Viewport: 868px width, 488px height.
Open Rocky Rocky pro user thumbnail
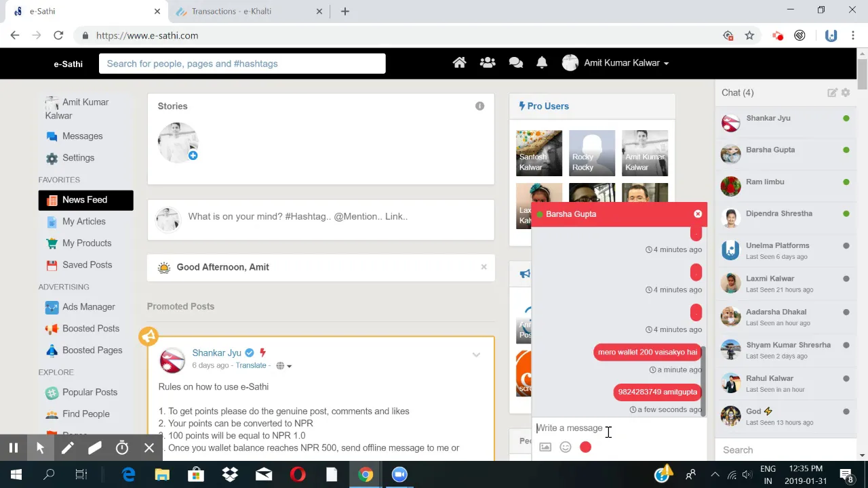(592, 153)
